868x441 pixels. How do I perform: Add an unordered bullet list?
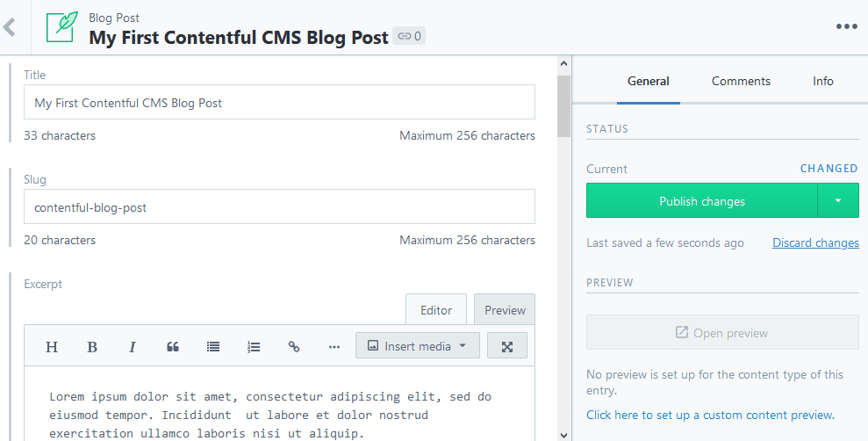(x=213, y=347)
